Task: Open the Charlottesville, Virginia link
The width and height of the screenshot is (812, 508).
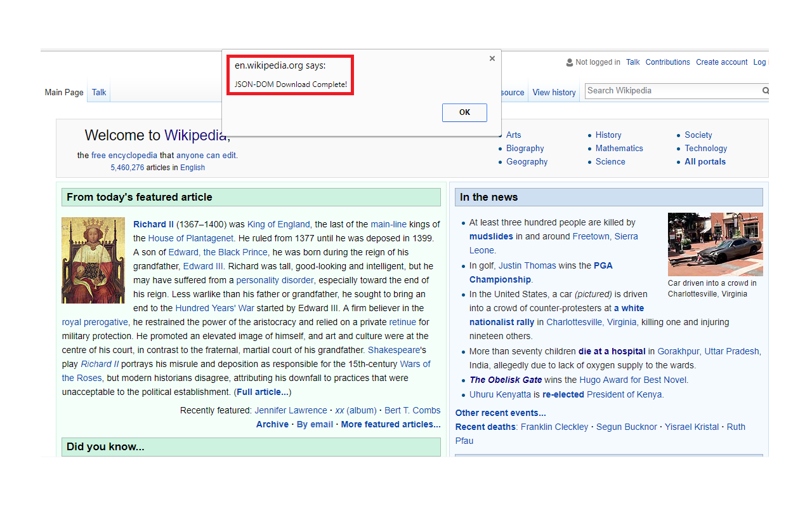Action: coord(591,322)
